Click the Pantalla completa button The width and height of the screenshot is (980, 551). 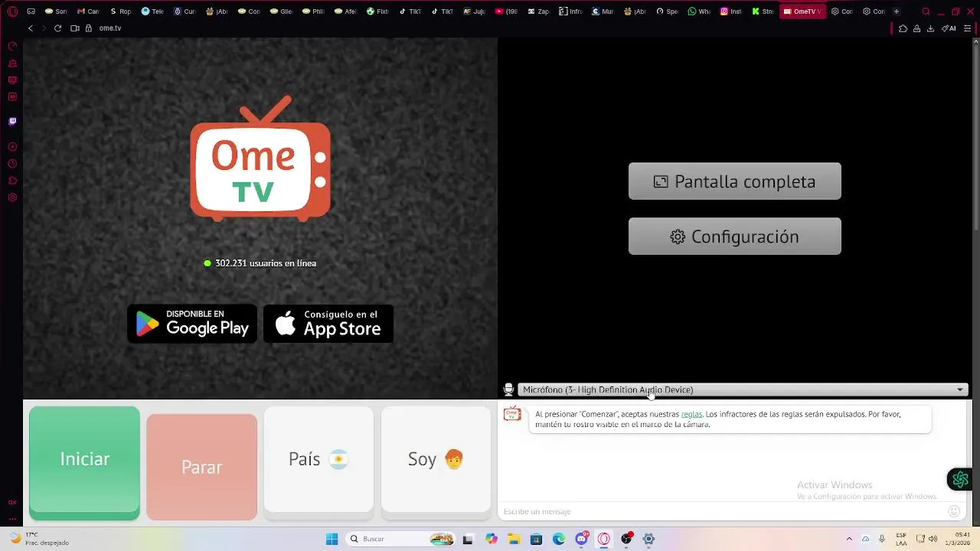[735, 181]
